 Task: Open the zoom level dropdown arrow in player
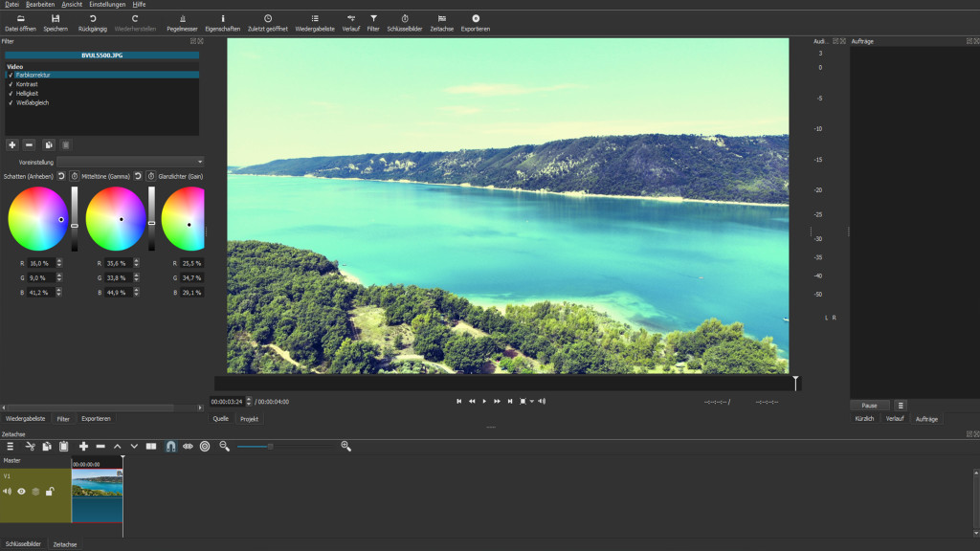[532, 402]
